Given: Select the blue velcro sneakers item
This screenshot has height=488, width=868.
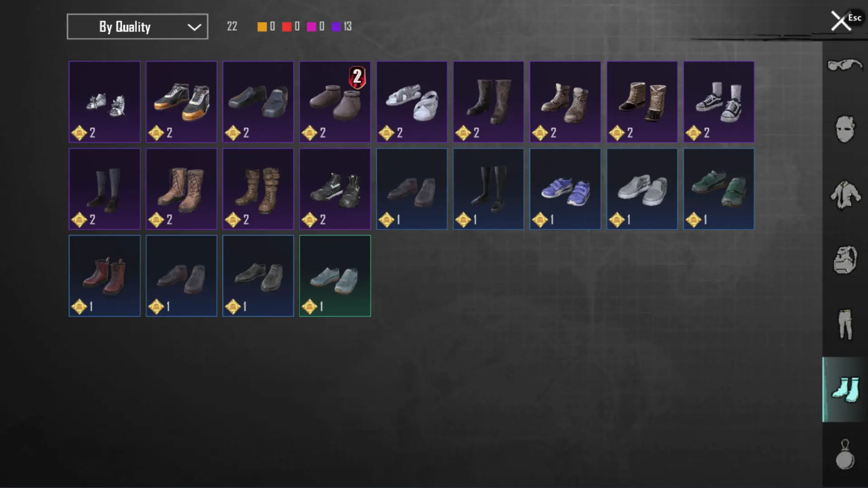Looking at the screenshot, I should click(x=565, y=189).
